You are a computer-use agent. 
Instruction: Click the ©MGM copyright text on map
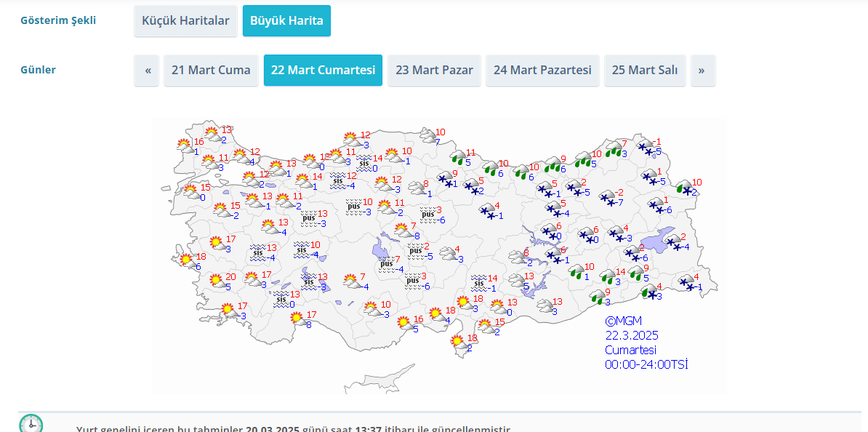(x=623, y=321)
